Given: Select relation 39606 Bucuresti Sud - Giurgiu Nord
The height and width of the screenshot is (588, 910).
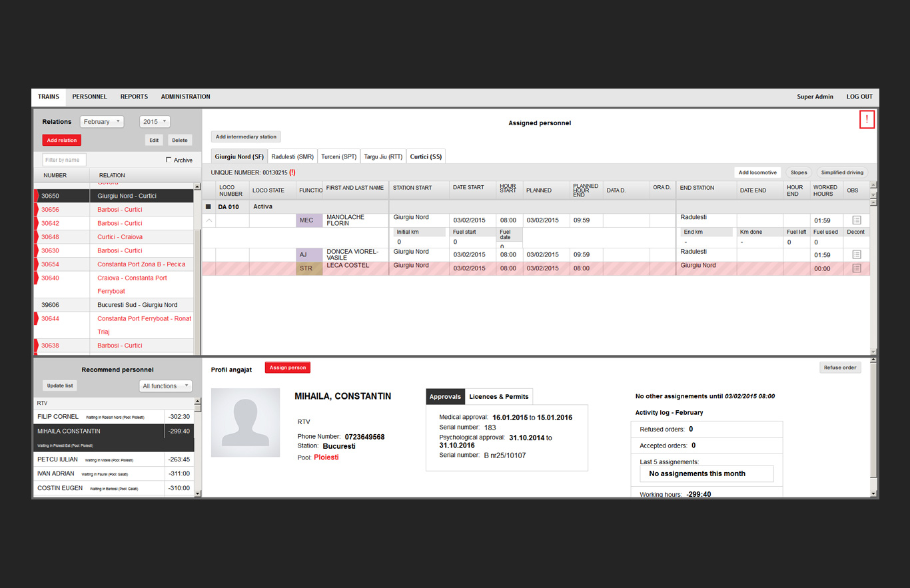Looking at the screenshot, I should [x=114, y=304].
